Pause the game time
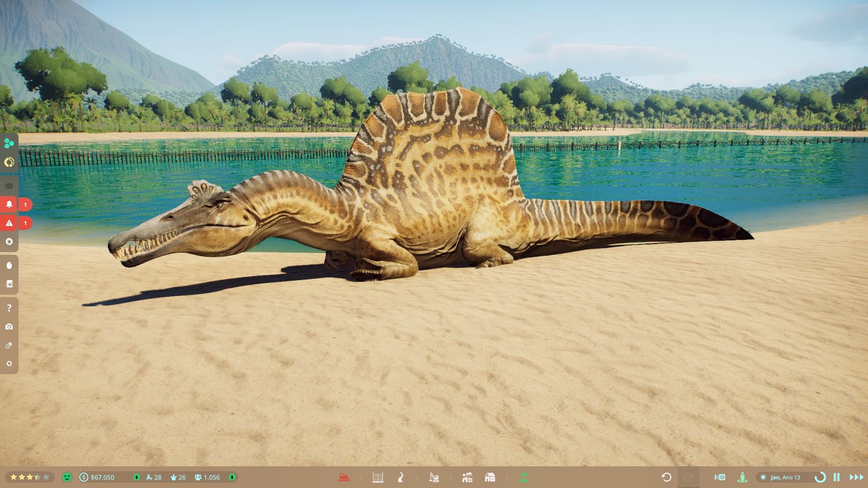Screen dimensions: 868x488 point(836,477)
